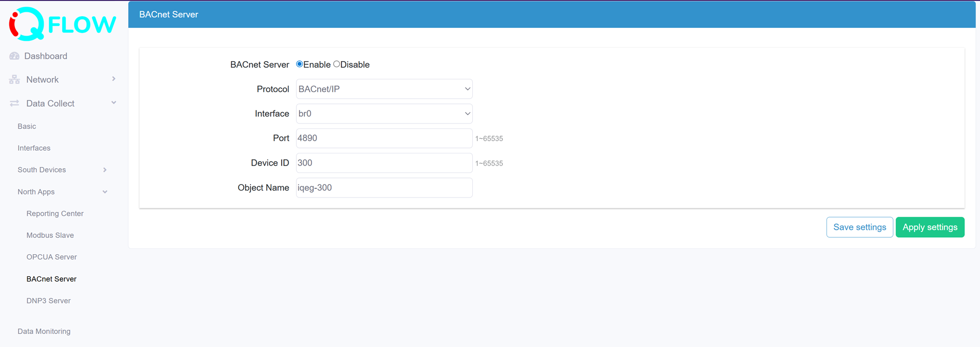Click the Dashboard gauge icon

tap(14, 56)
